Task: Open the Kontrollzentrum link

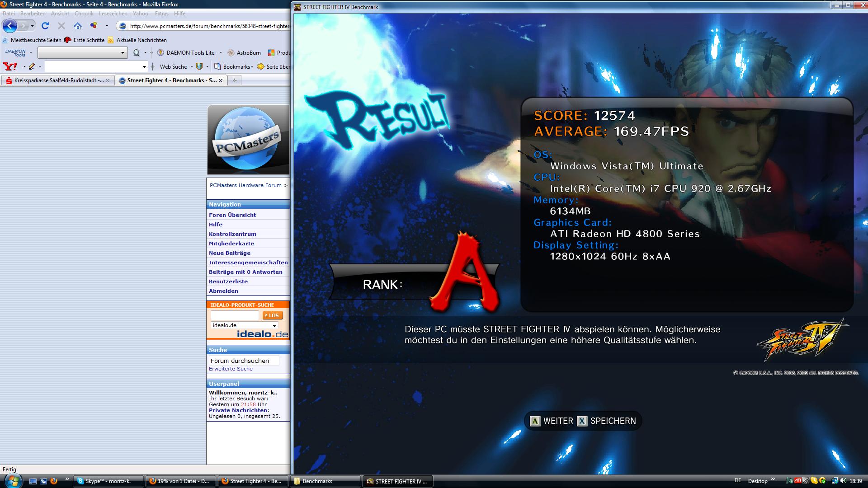Action: tap(232, 234)
